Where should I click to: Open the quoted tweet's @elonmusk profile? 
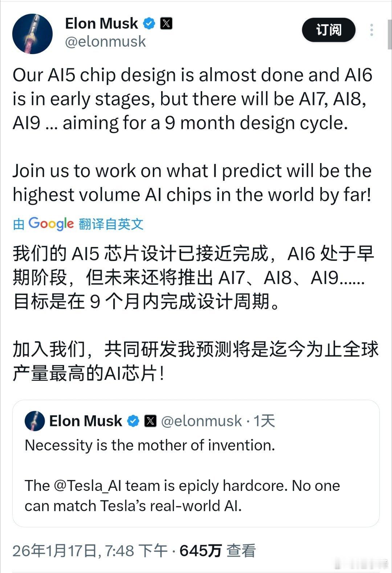201,422
